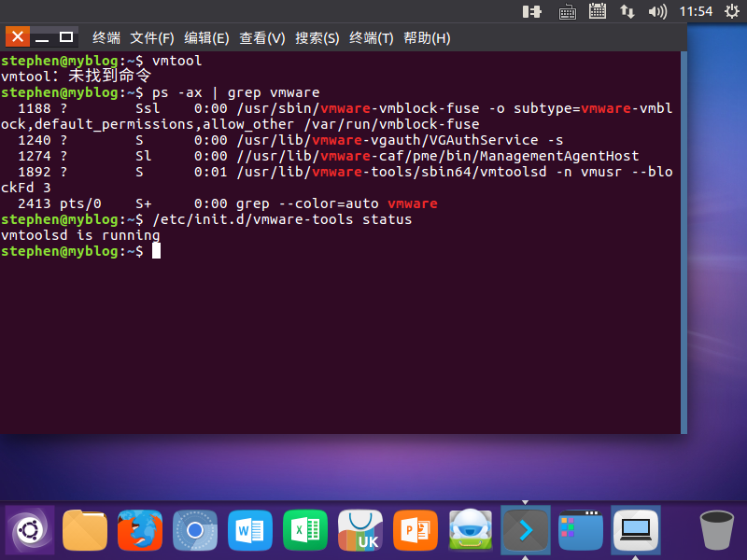Viewport: 747px width, 560px height.
Task: Open the 终端(T) menu
Action: (372, 37)
